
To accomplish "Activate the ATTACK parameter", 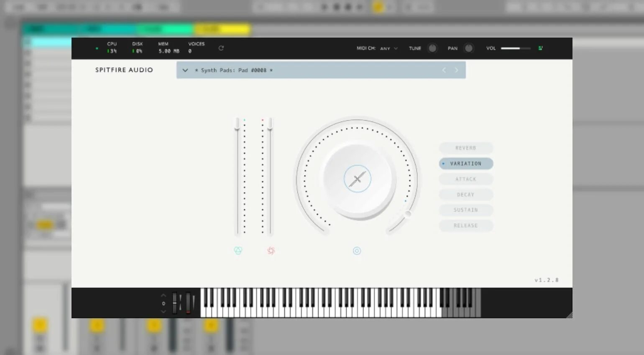I will pyautogui.click(x=465, y=179).
